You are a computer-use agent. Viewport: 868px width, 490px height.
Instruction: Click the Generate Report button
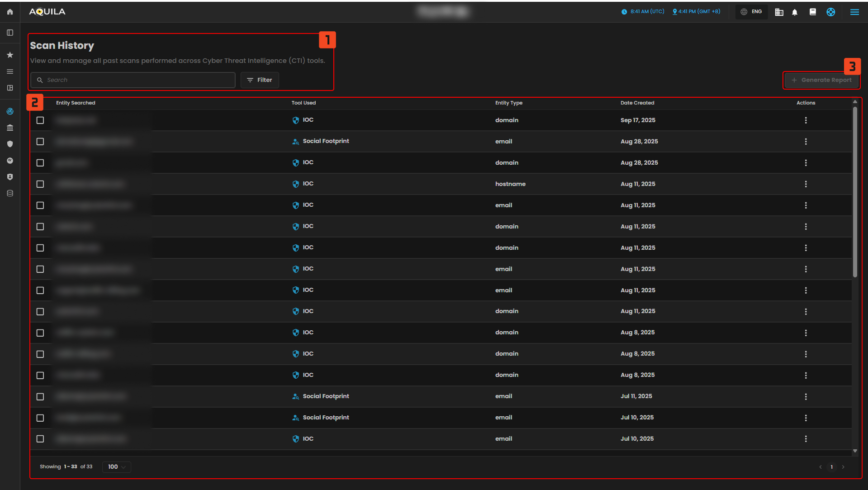click(821, 80)
